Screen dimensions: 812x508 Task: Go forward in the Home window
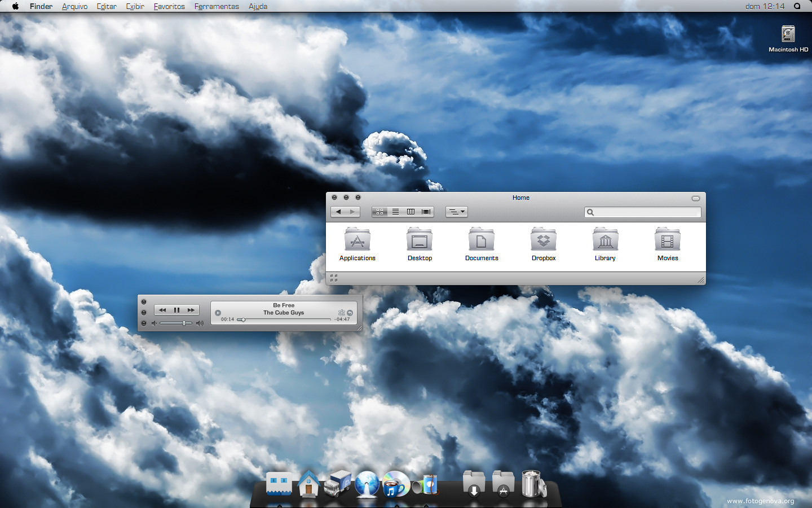pos(352,212)
